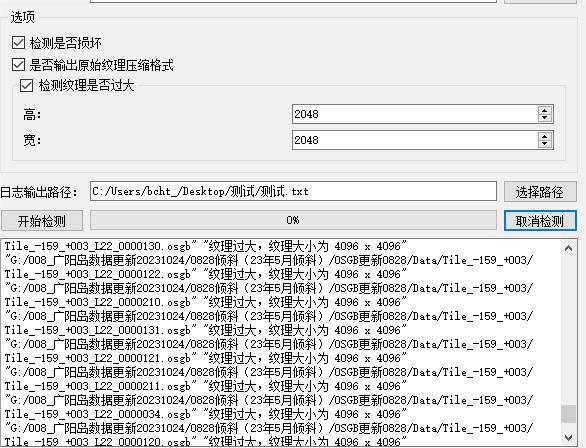
Task: Decrease 宽 value with down spinner arrow
Action: (545, 144)
